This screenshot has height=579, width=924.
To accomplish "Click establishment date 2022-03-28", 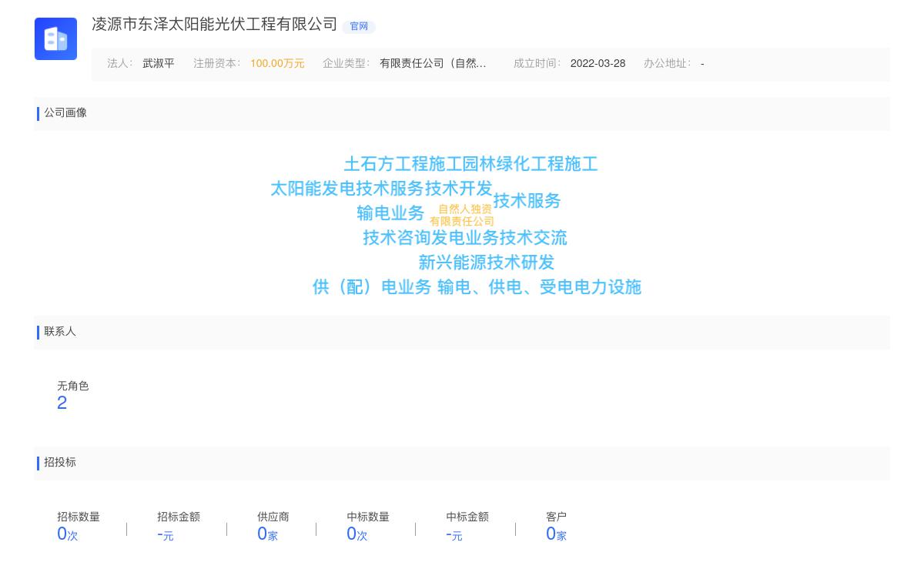I will point(598,64).
